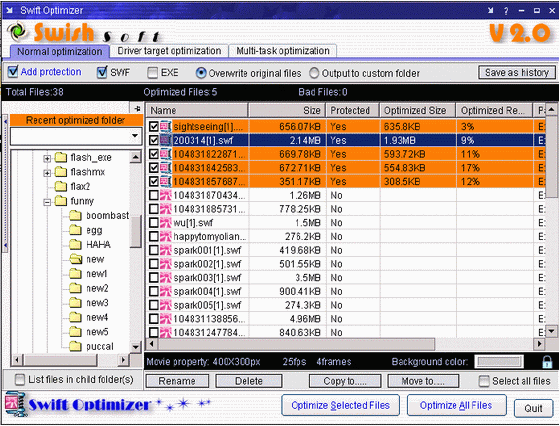The width and height of the screenshot is (560, 426).
Task: Check List files in child folder(s)
Action: (x=20, y=379)
